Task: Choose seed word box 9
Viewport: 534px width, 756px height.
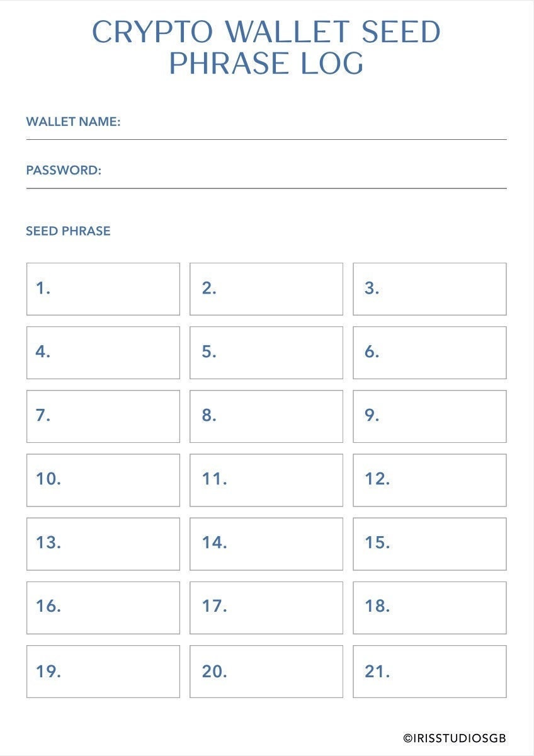Action: pos(429,416)
